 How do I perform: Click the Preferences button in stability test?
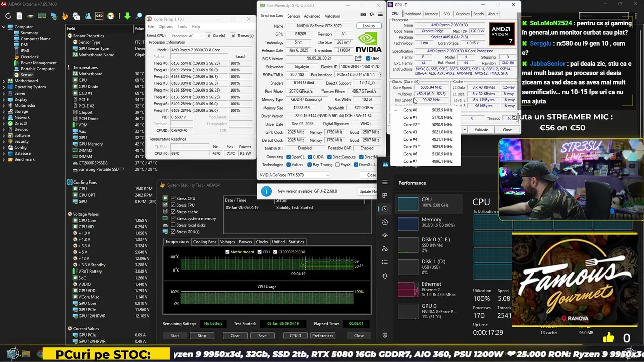point(323,335)
